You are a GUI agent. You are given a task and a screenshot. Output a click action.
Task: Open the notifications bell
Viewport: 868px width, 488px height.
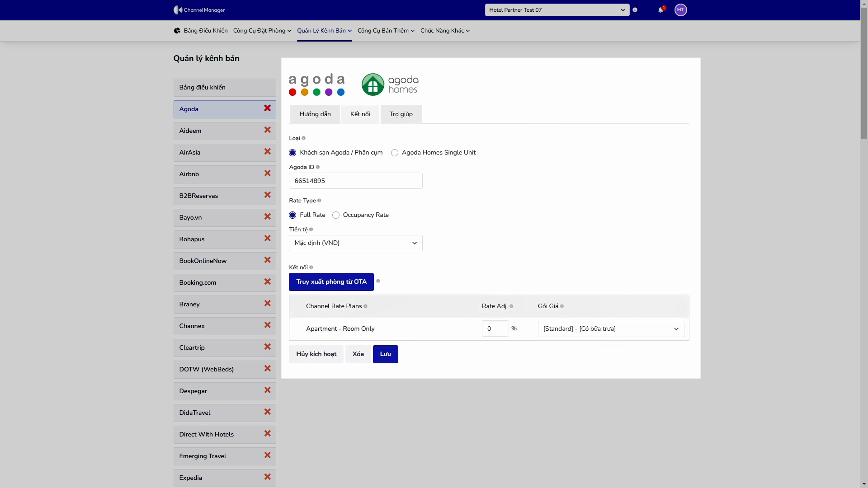(x=661, y=9)
